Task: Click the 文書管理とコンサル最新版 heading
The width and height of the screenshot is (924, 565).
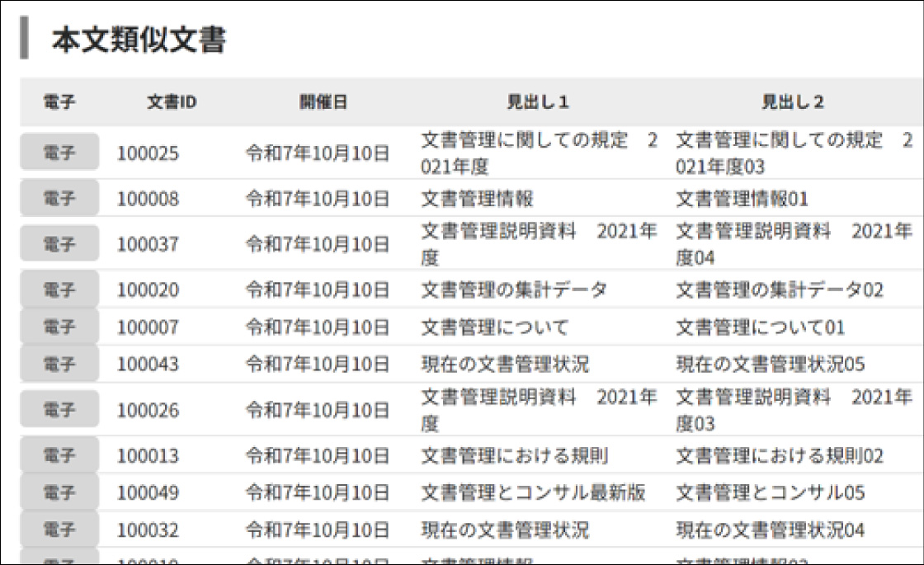Action: tap(533, 492)
